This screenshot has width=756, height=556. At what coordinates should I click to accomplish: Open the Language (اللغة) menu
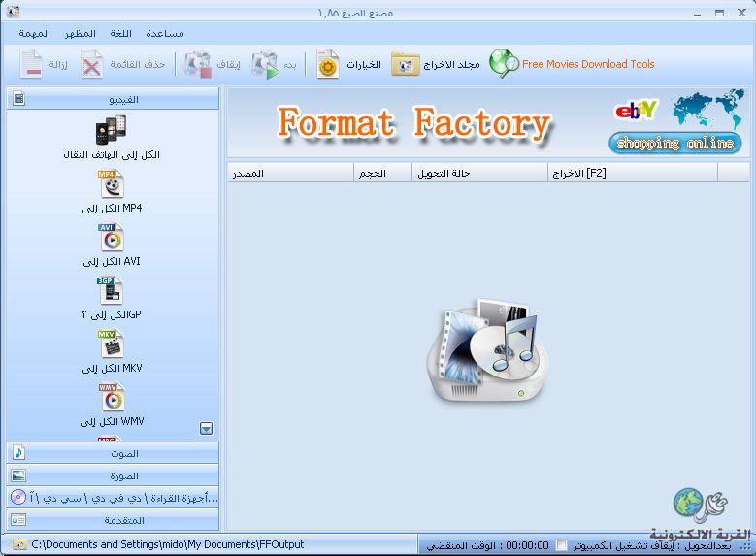click(x=120, y=33)
